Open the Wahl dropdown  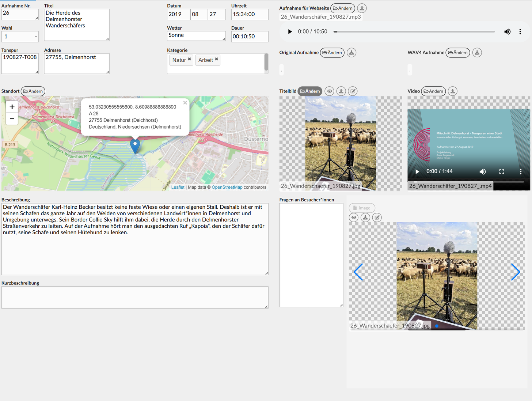click(x=20, y=37)
